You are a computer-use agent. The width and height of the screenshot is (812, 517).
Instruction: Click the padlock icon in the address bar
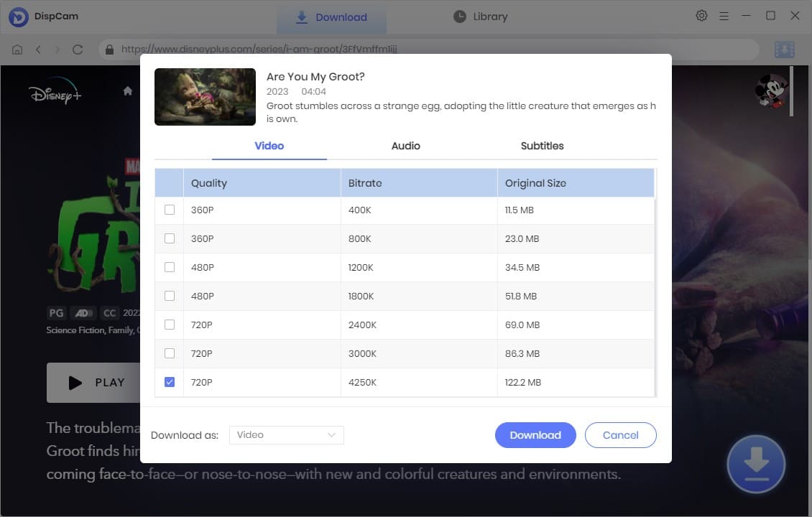click(109, 49)
